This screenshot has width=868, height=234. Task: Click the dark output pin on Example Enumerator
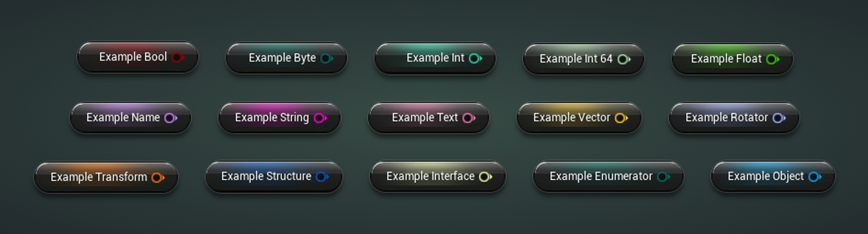tap(663, 177)
